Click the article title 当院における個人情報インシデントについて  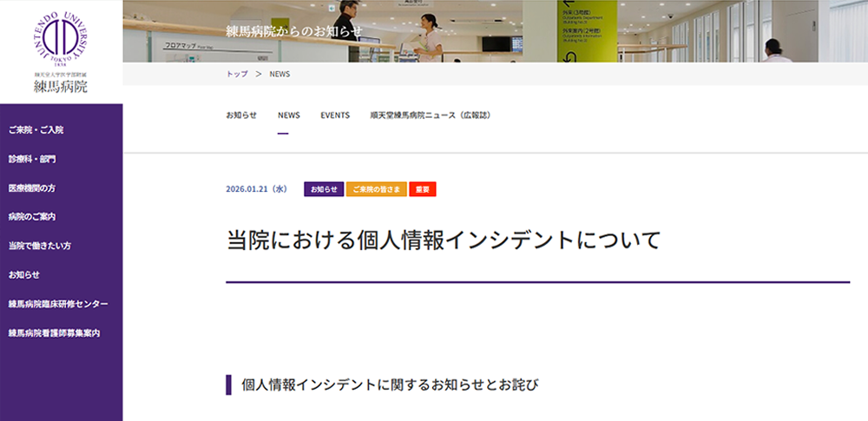pyautogui.click(x=444, y=240)
